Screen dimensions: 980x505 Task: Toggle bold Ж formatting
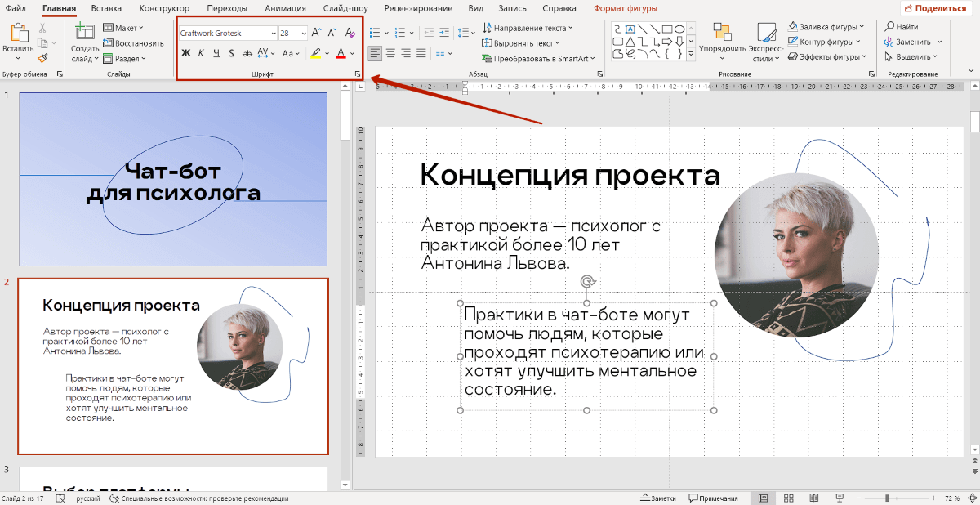(x=185, y=53)
